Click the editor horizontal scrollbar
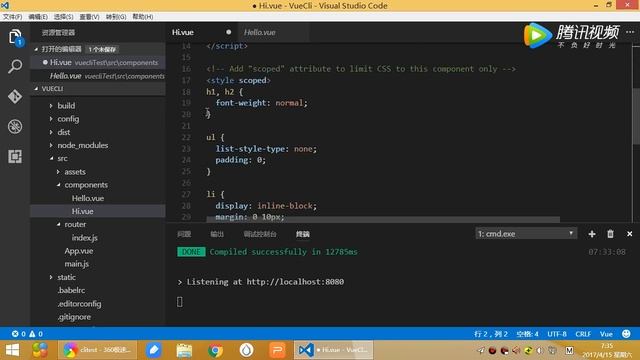Viewport: 640px width, 360px height. pos(383,220)
